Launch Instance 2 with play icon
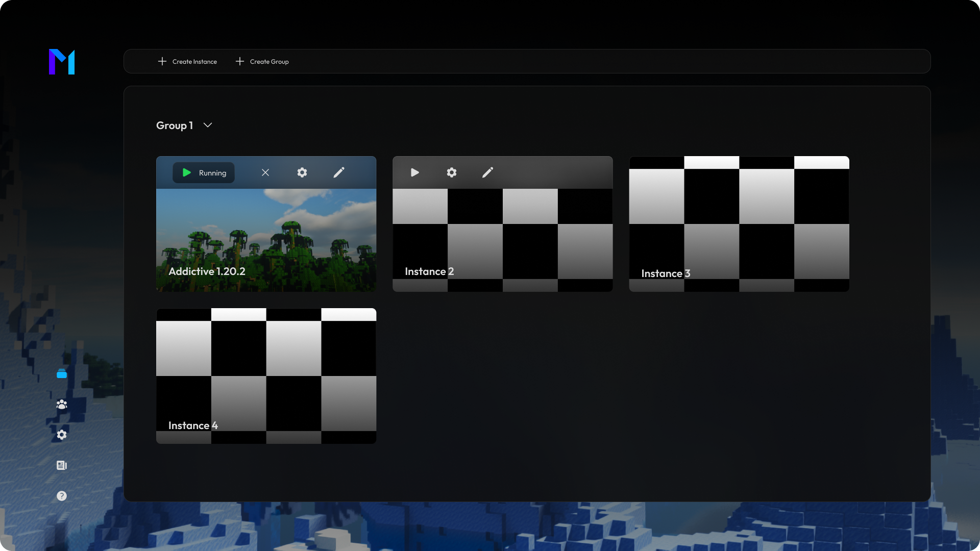 pyautogui.click(x=415, y=172)
